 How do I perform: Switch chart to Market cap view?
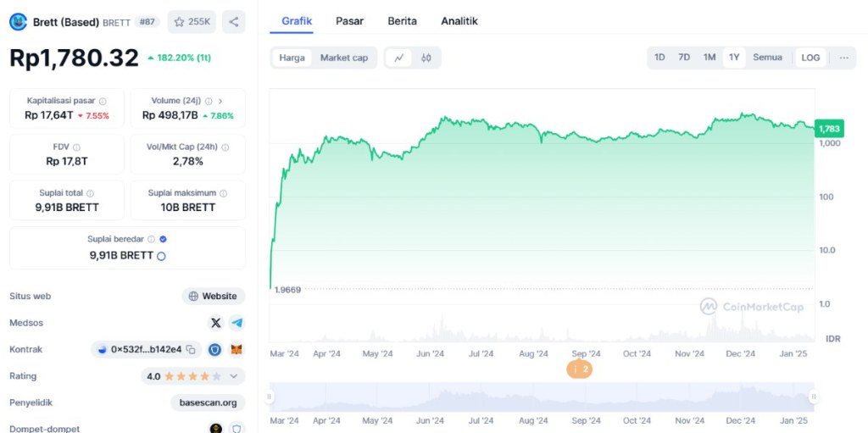click(x=343, y=58)
